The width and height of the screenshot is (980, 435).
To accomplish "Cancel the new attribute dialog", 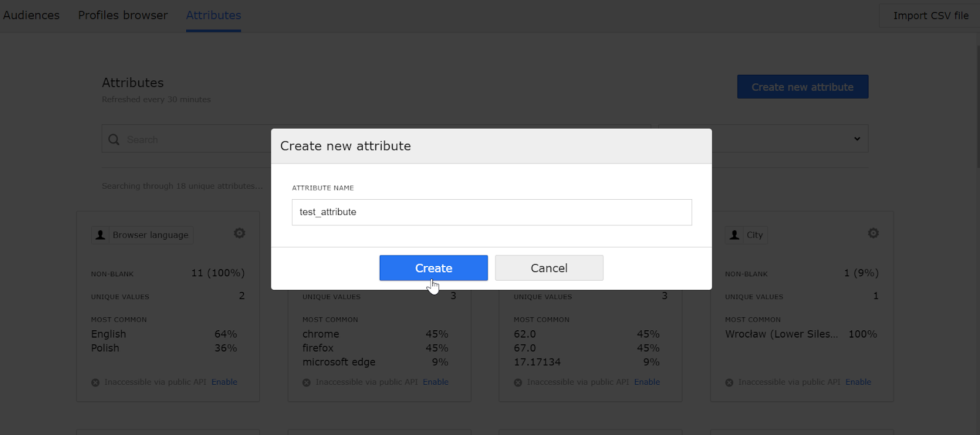I will coord(549,268).
